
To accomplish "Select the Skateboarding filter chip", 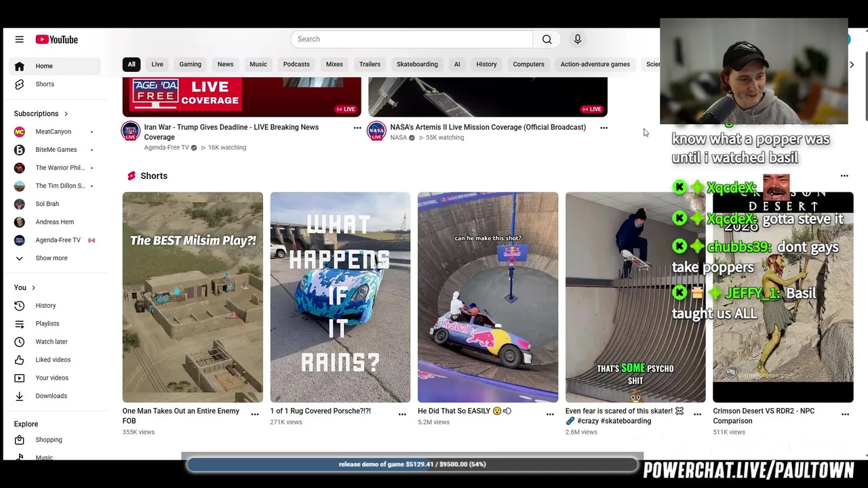I will 417,64.
